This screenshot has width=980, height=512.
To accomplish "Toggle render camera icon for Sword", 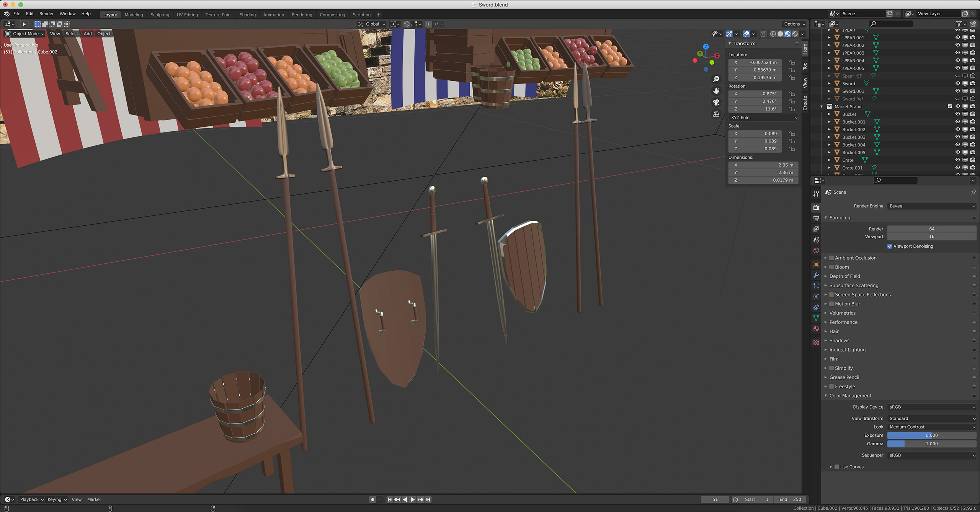I will (x=973, y=83).
